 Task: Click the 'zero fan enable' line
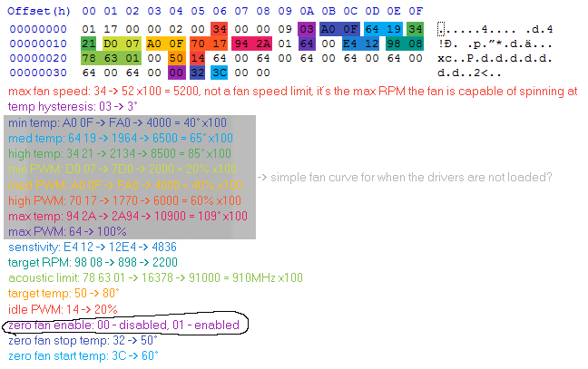click(x=123, y=325)
